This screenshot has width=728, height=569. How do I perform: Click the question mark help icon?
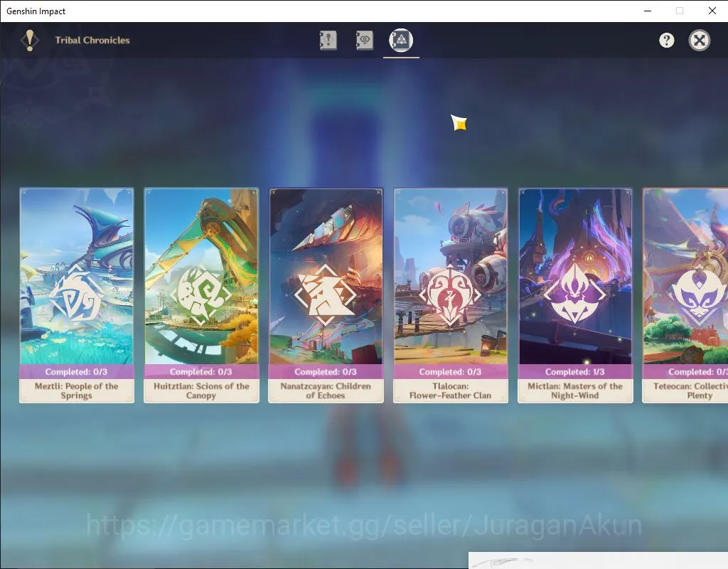666,41
